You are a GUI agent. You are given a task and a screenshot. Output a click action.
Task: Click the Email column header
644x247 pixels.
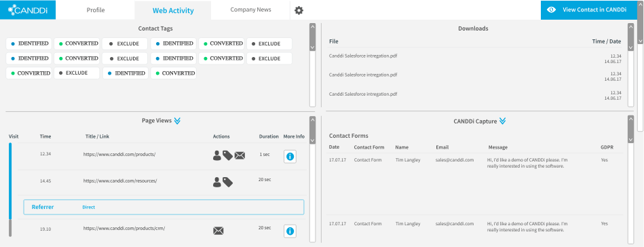tap(442, 147)
